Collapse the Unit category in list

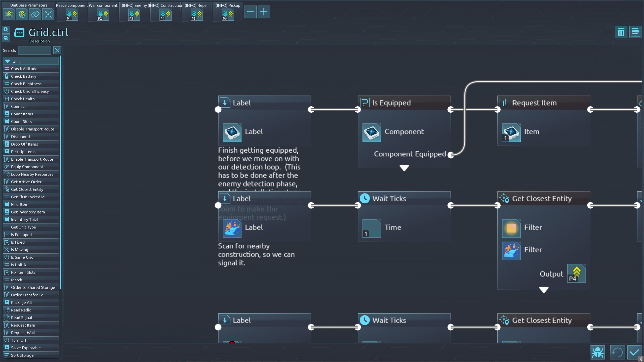coord(8,61)
